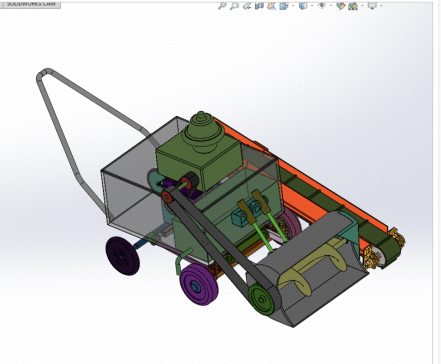
Task: Open the View Orientation dropdown arrow
Action: [x=293, y=6]
